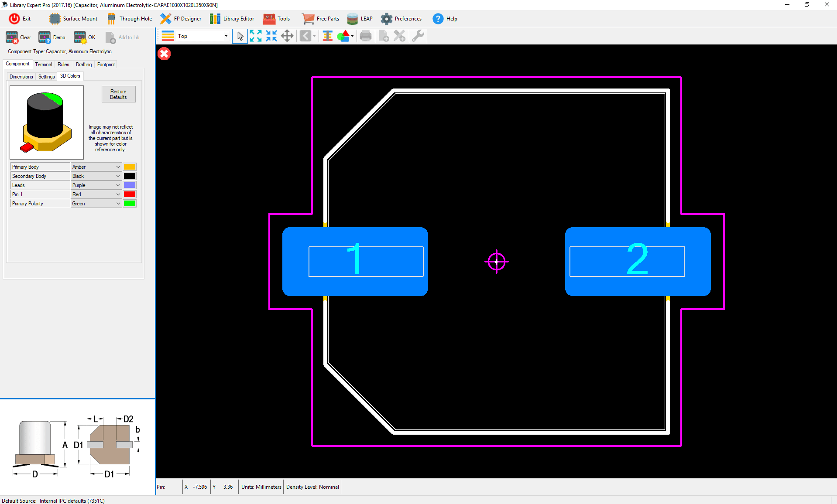Click the Restore Defaults button
This screenshot has height=504, width=837.
(x=118, y=94)
